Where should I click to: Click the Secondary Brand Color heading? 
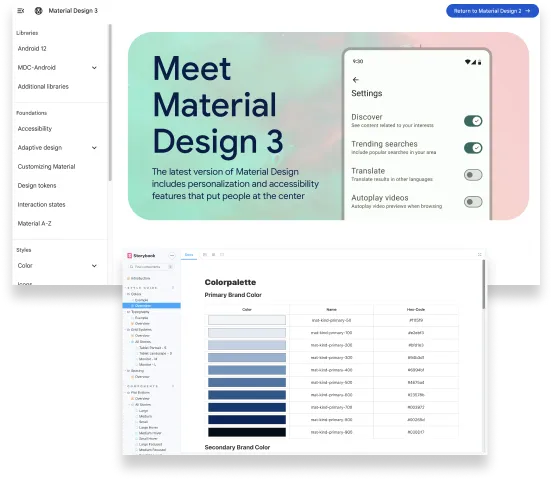(x=237, y=447)
